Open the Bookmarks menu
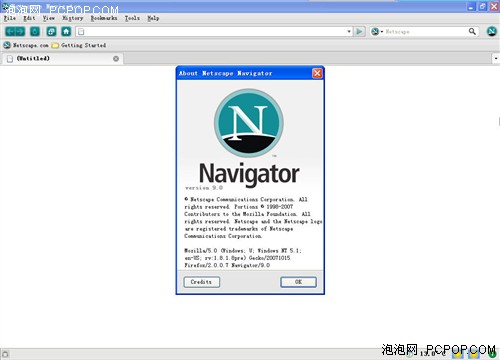 point(104,18)
